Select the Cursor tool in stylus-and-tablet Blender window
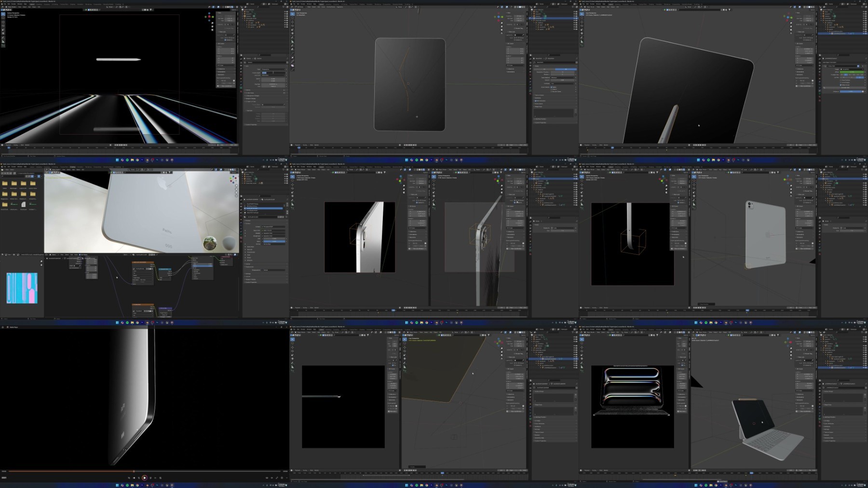This screenshot has height=488, width=868. coord(582,18)
